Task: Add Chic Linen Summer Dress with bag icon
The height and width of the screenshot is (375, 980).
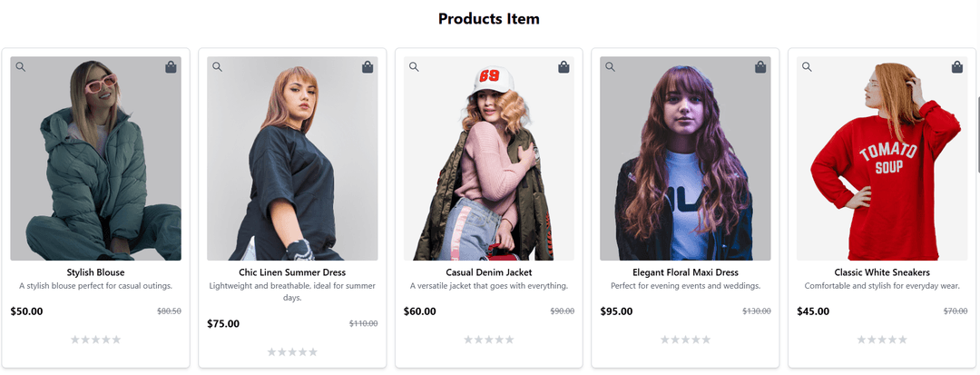Action: tap(367, 67)
